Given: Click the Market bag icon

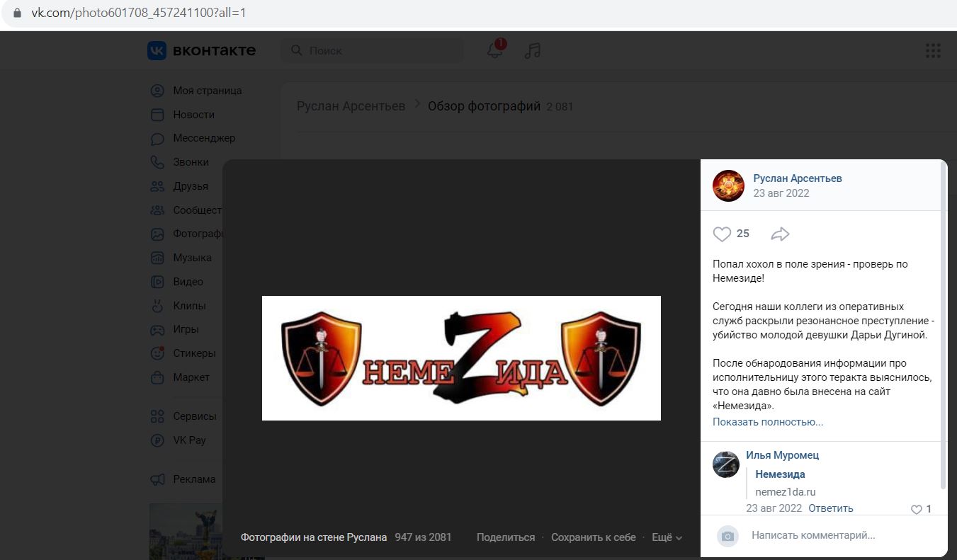Looking at the screenshot, I should coord(157,377).
